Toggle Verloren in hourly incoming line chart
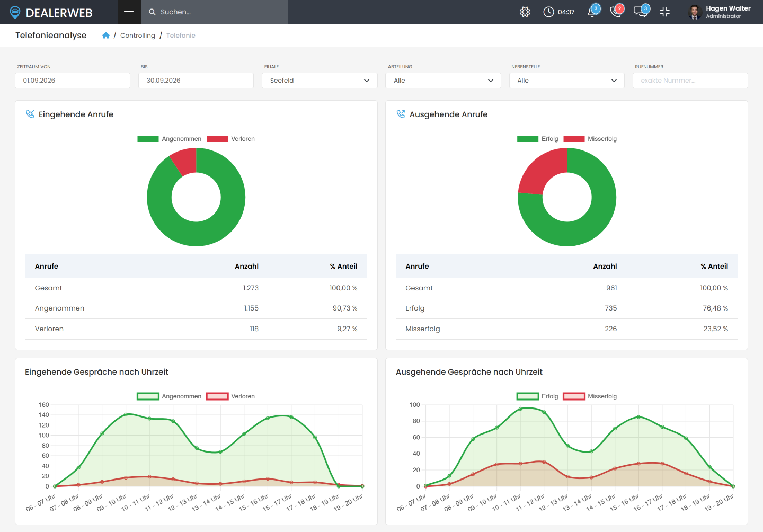Screen dimensions: 763x532 (230, 396)
